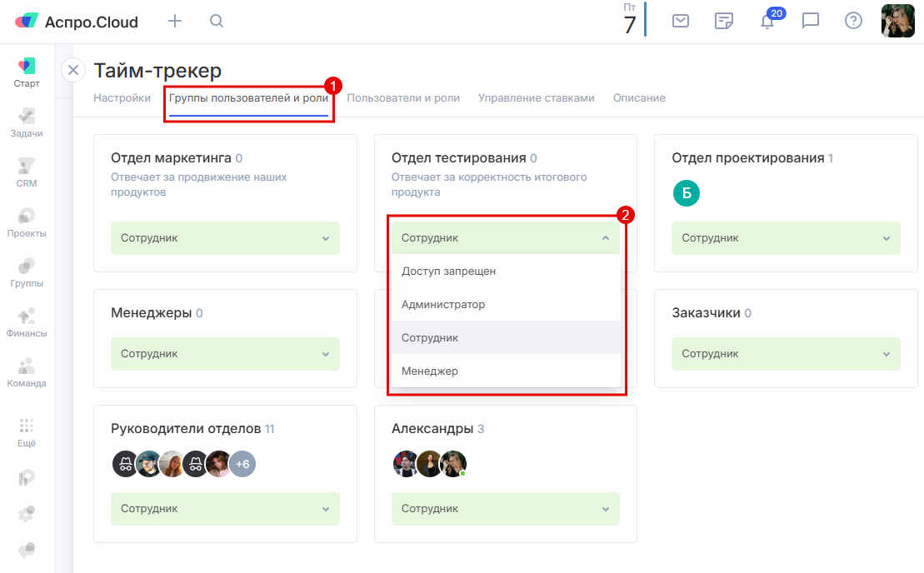Go to Projects (Проекты) in sidebar
Viewport: 924px width, 573px height.
coord(27,222)
